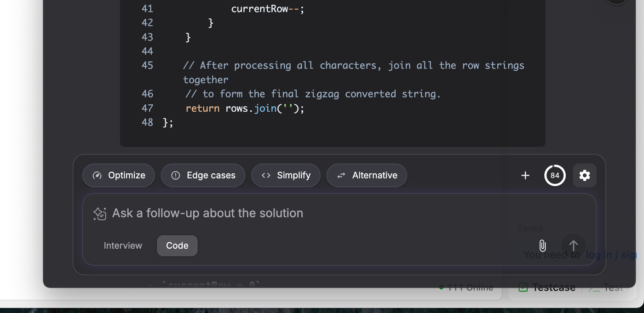Screen dimensions: 644x313
Task: Open the gear settings button
Action: pyautogui.click(x=585, y=175)
